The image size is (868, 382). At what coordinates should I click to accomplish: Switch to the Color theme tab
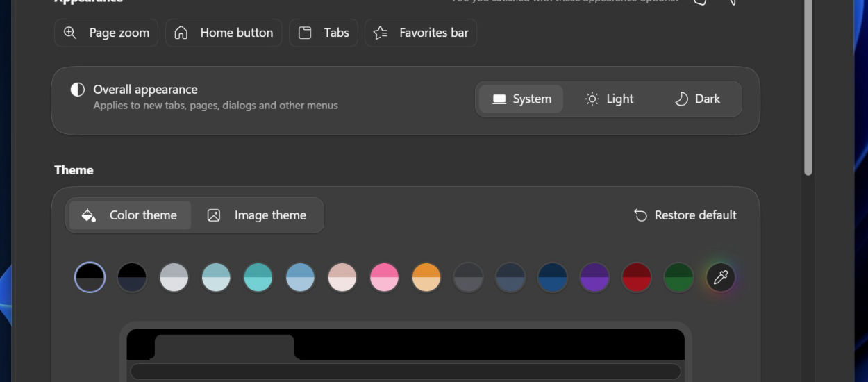(129, 215)
